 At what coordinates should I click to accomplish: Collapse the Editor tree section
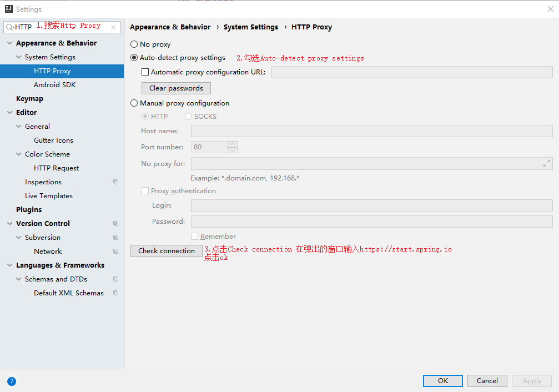9,112
